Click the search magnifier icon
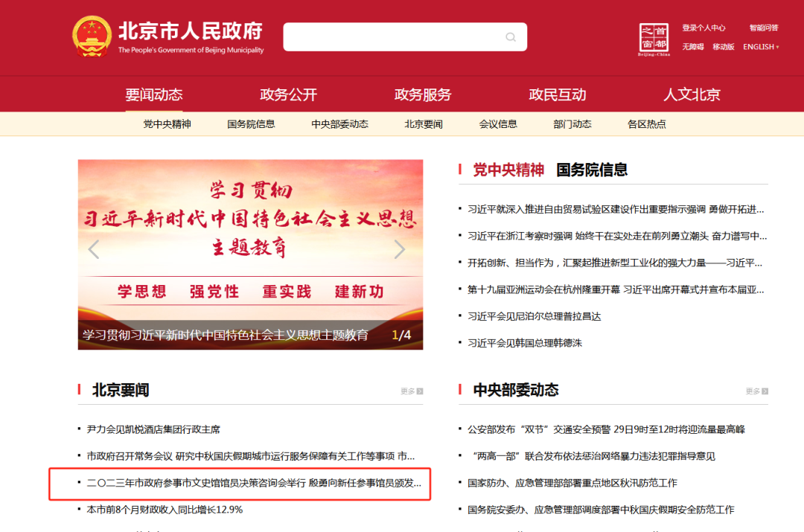804x532 pixels. coord(511,37)
